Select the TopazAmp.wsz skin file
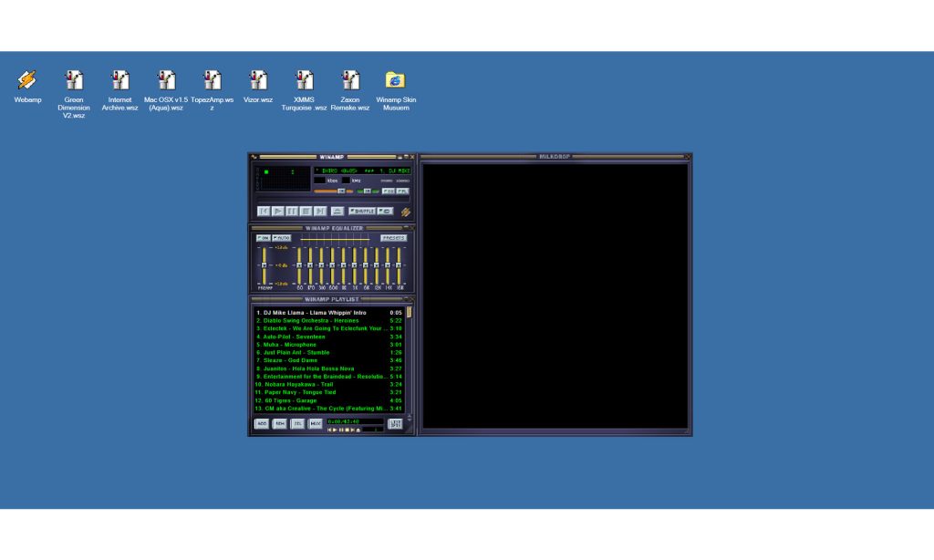This screenshot has width=934, height=560. 212,90
